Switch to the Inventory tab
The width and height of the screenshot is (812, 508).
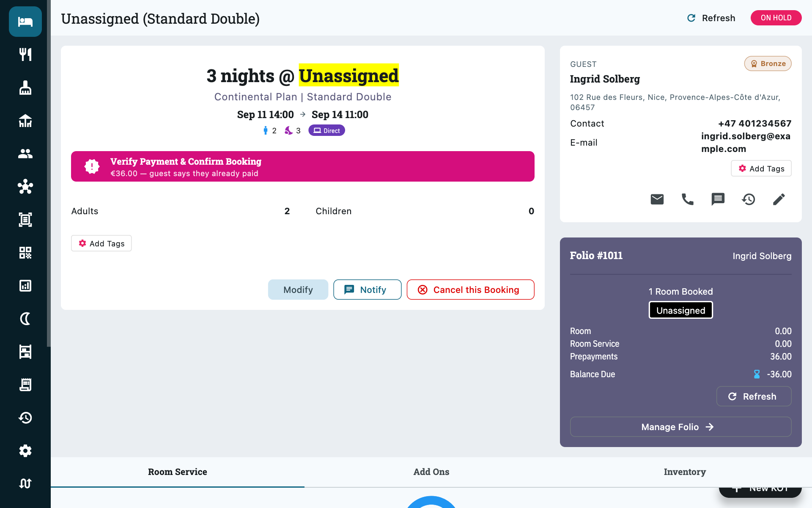tap(685, 472)
